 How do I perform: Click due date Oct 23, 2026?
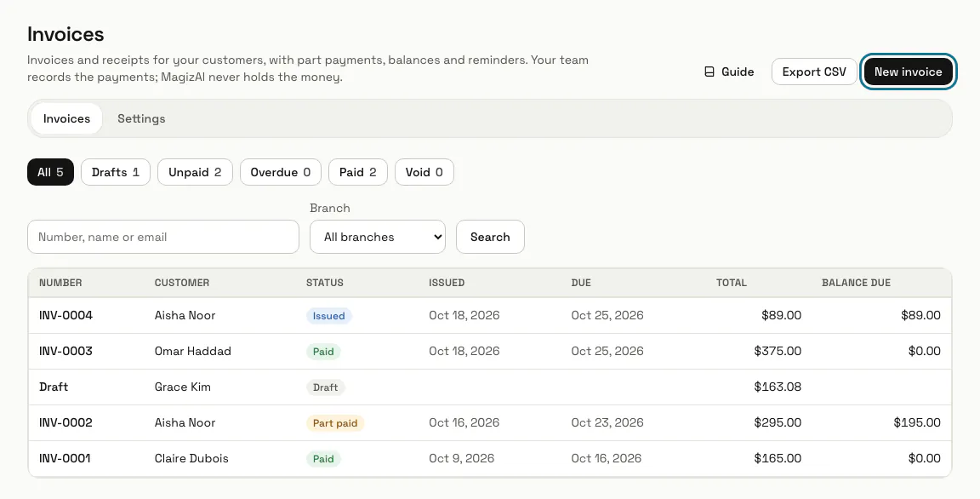(x=607, y=422)
